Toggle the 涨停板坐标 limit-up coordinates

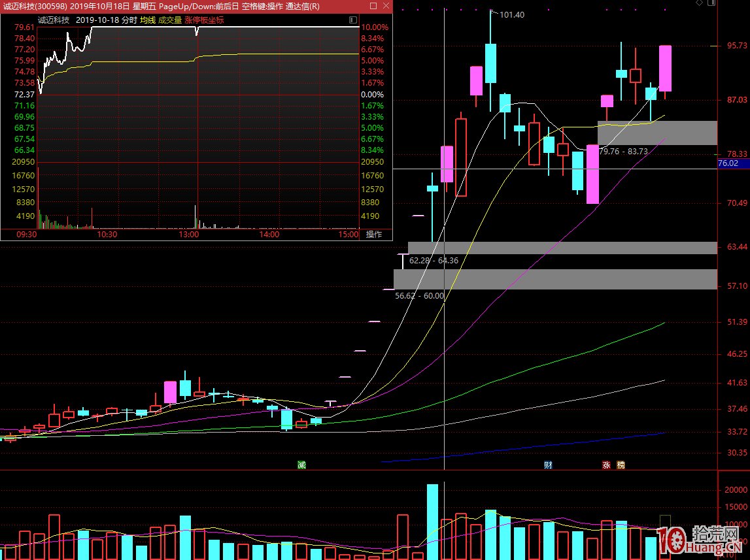coord(204,20)
